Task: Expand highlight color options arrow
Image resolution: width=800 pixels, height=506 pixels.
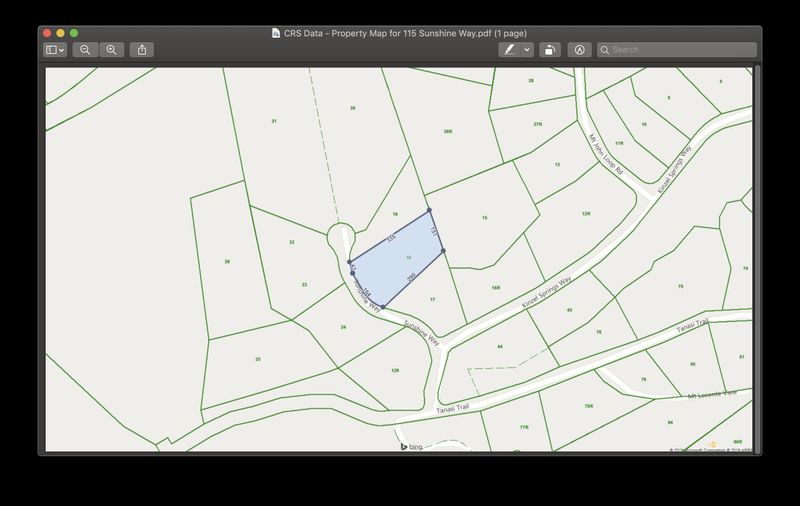Action: tap(527, 49)
